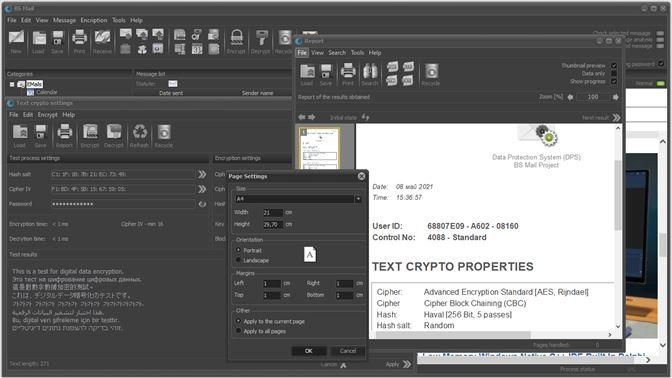Click the Load icon in Report window toolbar
672x378 pixels.
307,71
